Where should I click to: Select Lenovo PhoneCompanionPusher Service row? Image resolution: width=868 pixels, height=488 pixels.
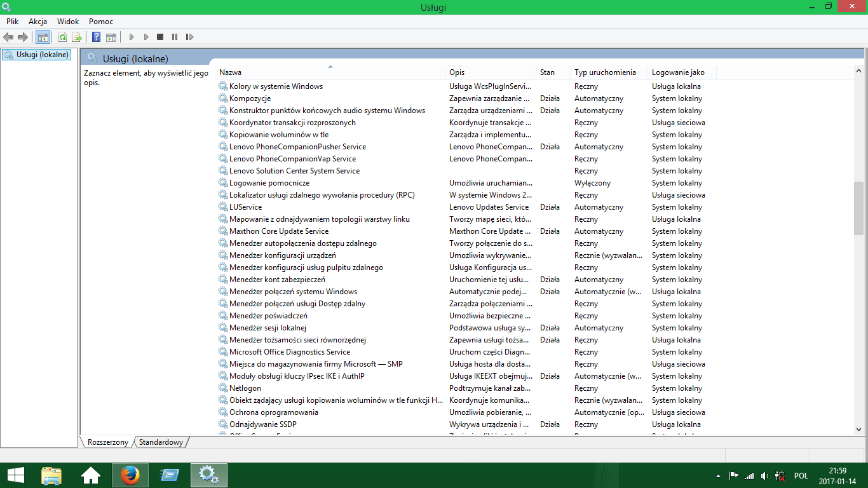pos(297,147)
